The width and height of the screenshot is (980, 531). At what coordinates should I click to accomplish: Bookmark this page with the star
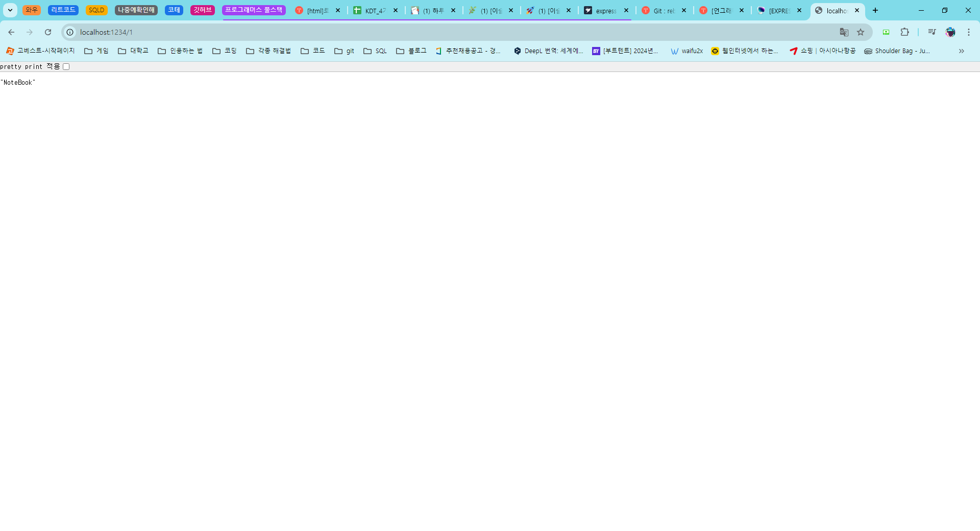(861, 32)
